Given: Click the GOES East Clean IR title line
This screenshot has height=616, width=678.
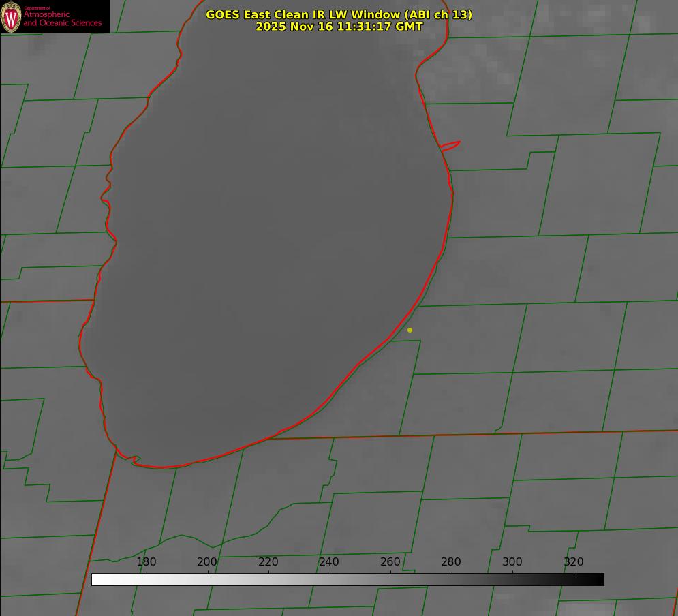Looking at the screenshot, I should [339, 14].
